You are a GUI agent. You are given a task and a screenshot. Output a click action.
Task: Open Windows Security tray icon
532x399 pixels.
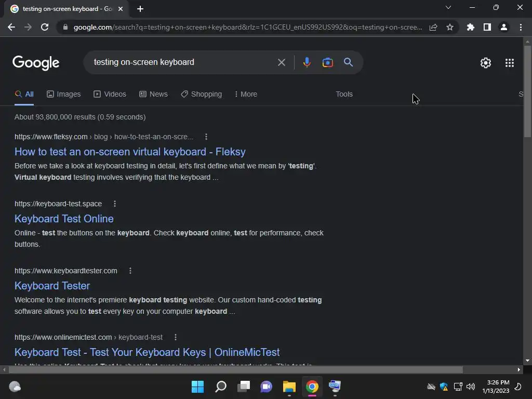pyautogui.click(x=444, y=387)
